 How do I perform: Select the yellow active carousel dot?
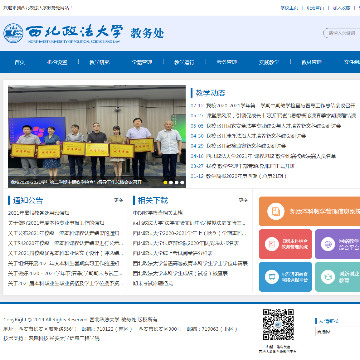(165, 182)
